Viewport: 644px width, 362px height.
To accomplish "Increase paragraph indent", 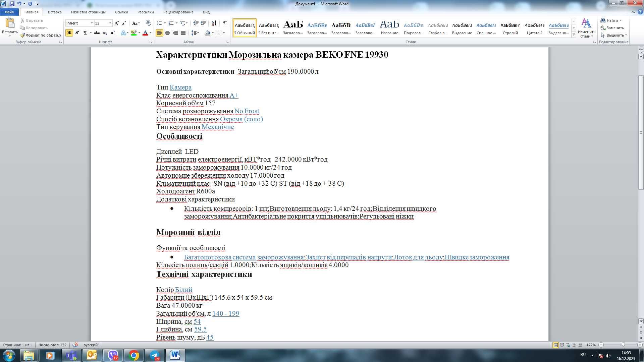I will (x=204, y=23).
